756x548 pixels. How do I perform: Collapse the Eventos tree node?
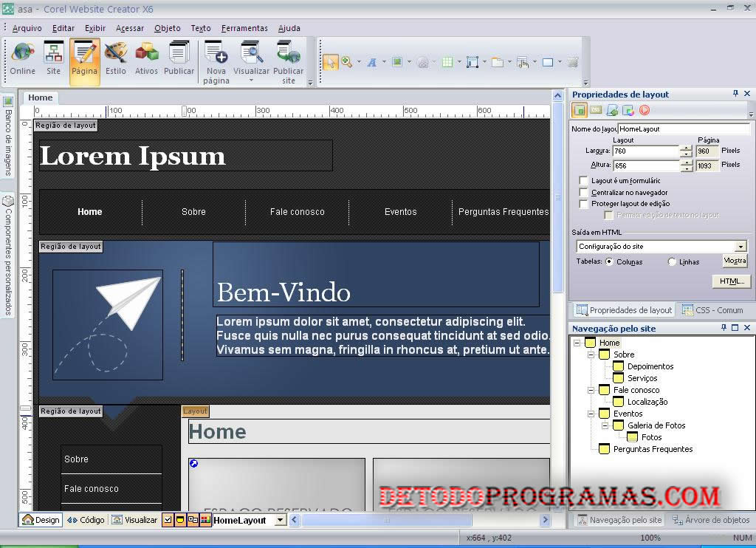coord(591,414)
